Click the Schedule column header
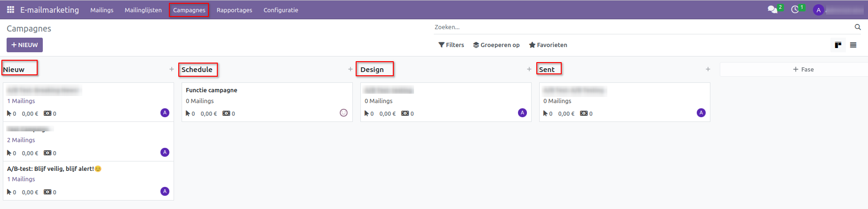Screen dimensions: 868x209 (197, 70)
